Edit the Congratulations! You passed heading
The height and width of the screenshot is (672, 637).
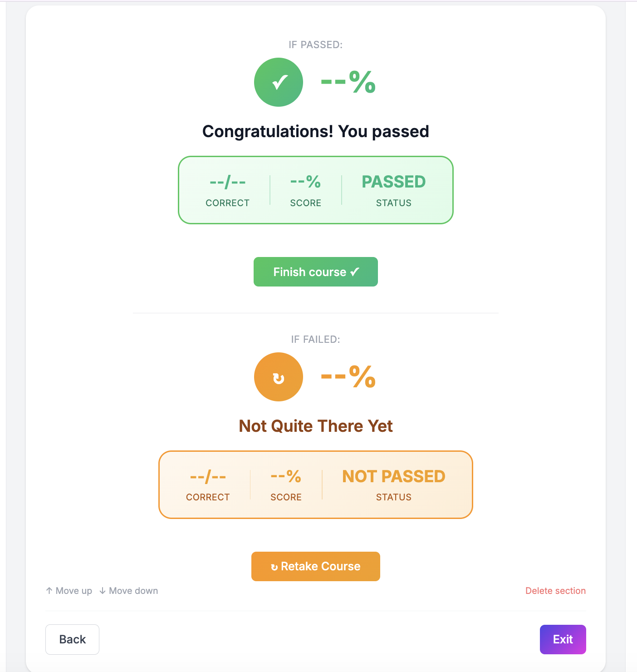coord(315,131)
